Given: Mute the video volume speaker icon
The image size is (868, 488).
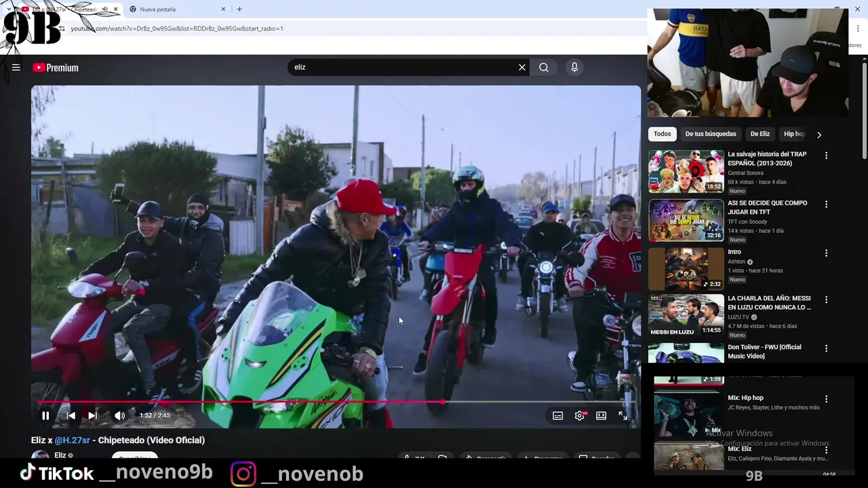Looking at the screenshot, I should pos(119,415).
